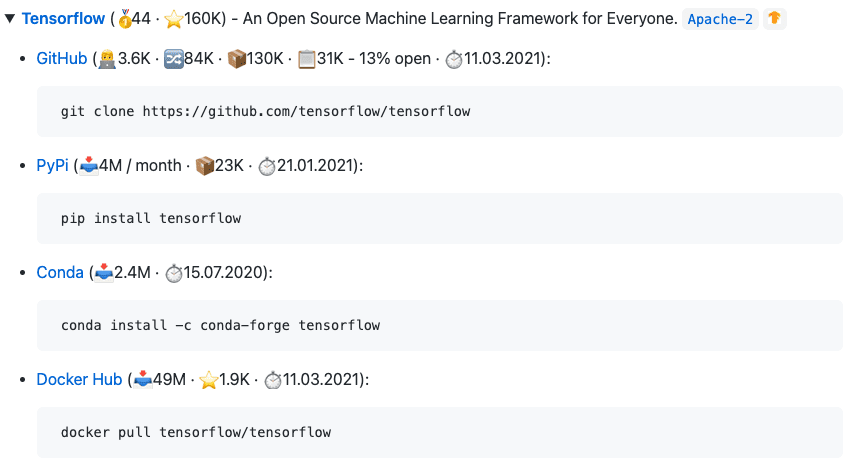
Task: Click the download icon beside 4M / month
Action: (x=89, y=166)
